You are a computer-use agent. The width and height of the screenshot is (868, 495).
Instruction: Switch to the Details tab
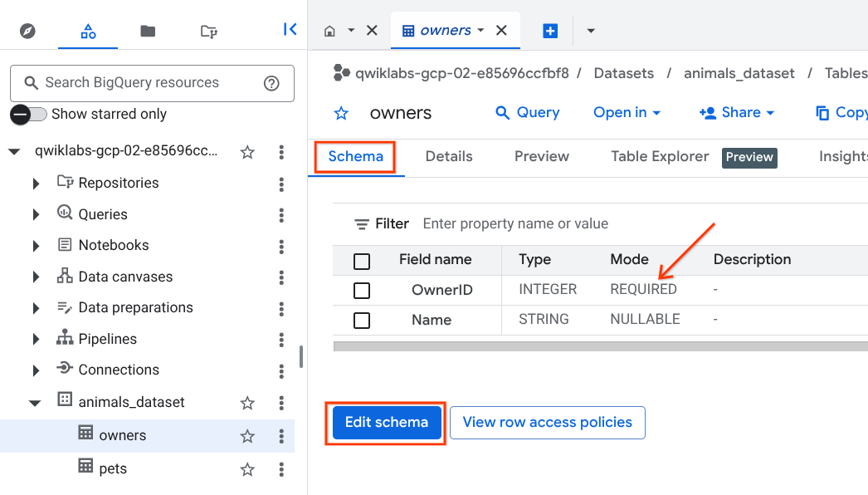[x=449, y=156]
